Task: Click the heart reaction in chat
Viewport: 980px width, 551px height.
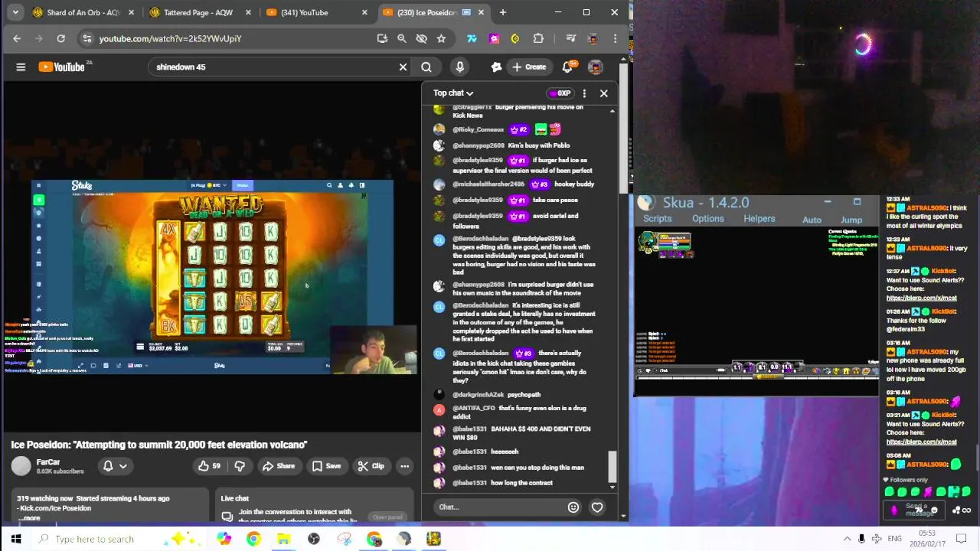Action: point(597,507)
